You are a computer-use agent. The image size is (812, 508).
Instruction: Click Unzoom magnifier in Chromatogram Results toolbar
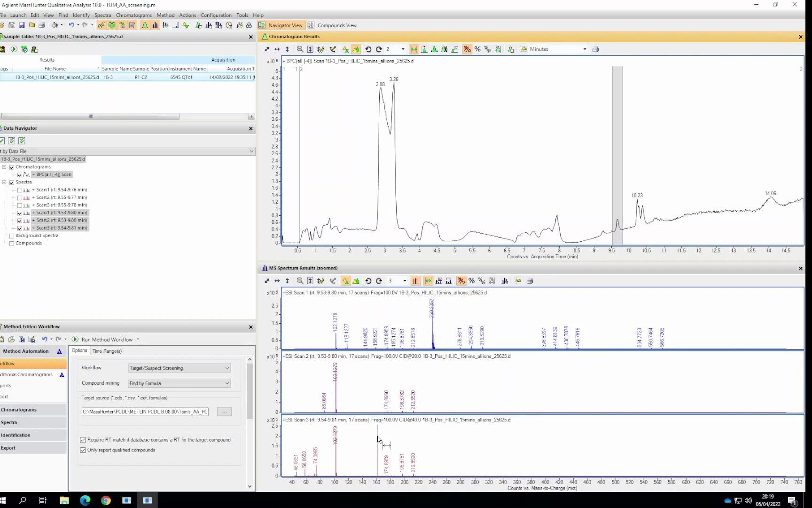[300, 49]
